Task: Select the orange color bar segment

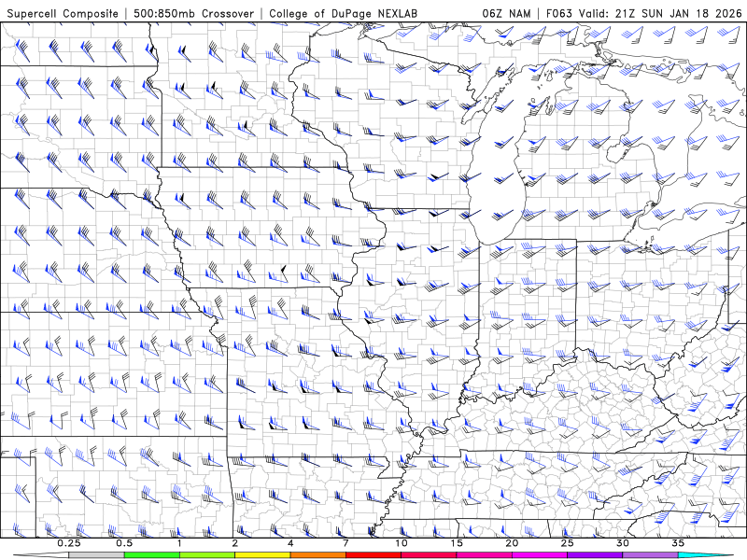Action: click(x=318, y=555)
